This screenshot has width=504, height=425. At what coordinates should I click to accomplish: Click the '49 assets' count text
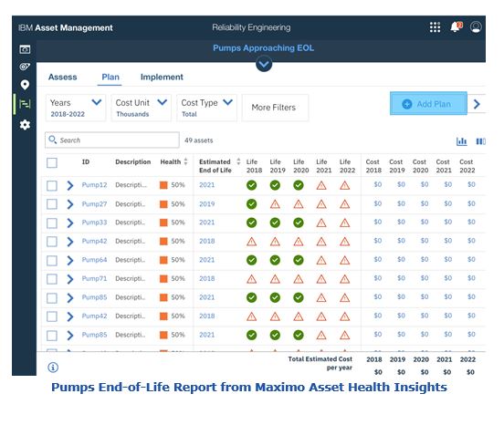(x=199, y=140)
